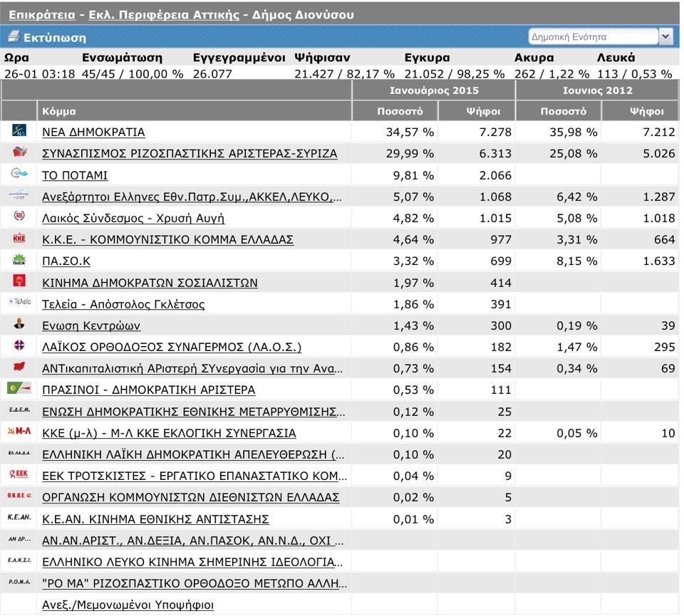The height and width of the screenshot is (616, 684).
Task: Click the K.K.E. red party logo
Action: 19,238
